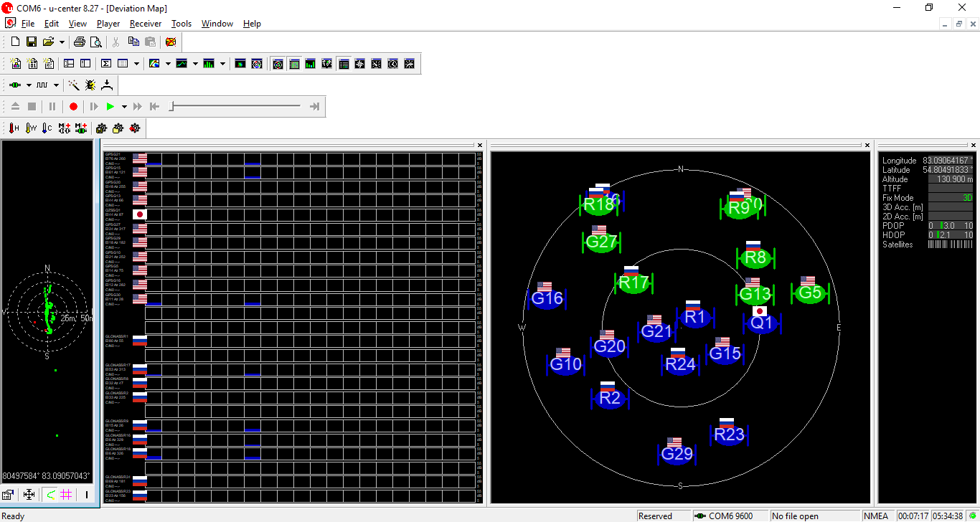Click the Hotstart thermometer H icon
980x522 pixels.
pyautogui.click(x=14, y=128)
